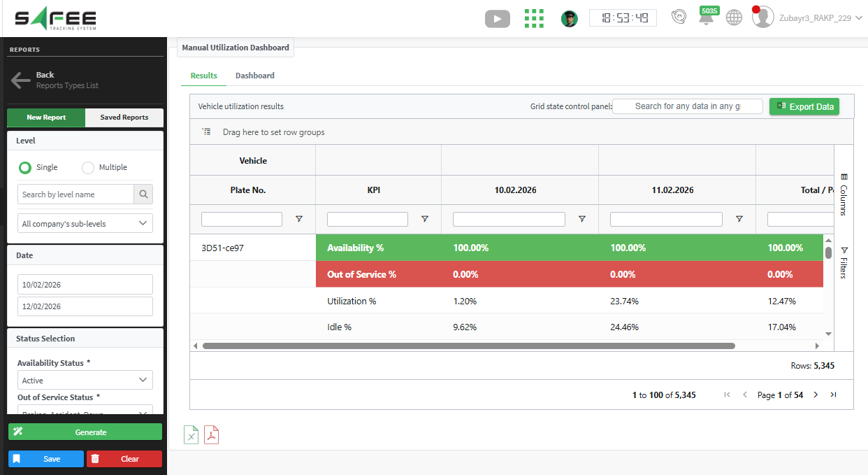Switch to the Dashboard tab
Viewport: 868px width, 475px height.
[254, 76]
